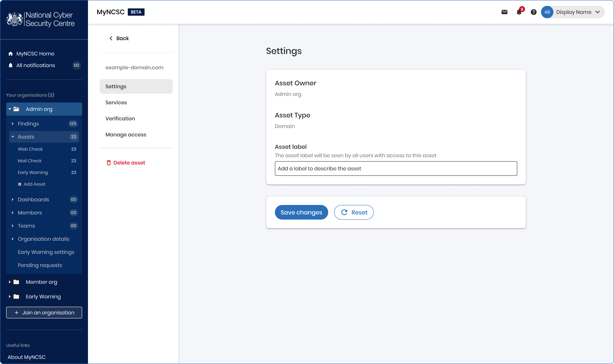Click the Members label
614x364 pixels.
pos(30,213)
